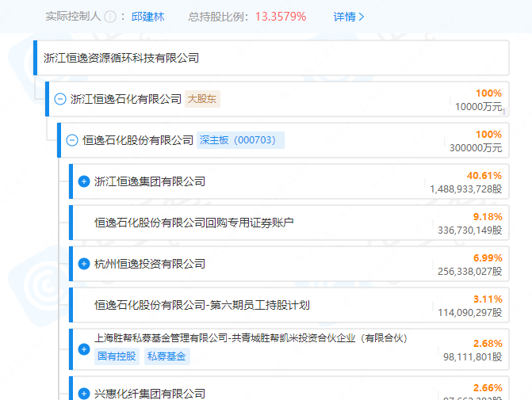Select 第六期员工持股计划 row
Viewport: 532px width, 400px height.
coord(291,305)
